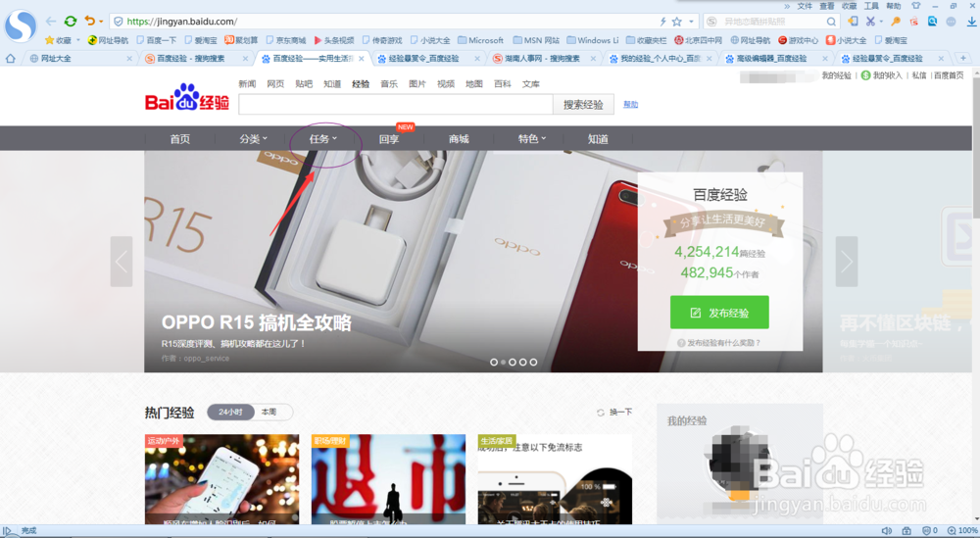Switch hot experiences to 本周

pos(269,412)
